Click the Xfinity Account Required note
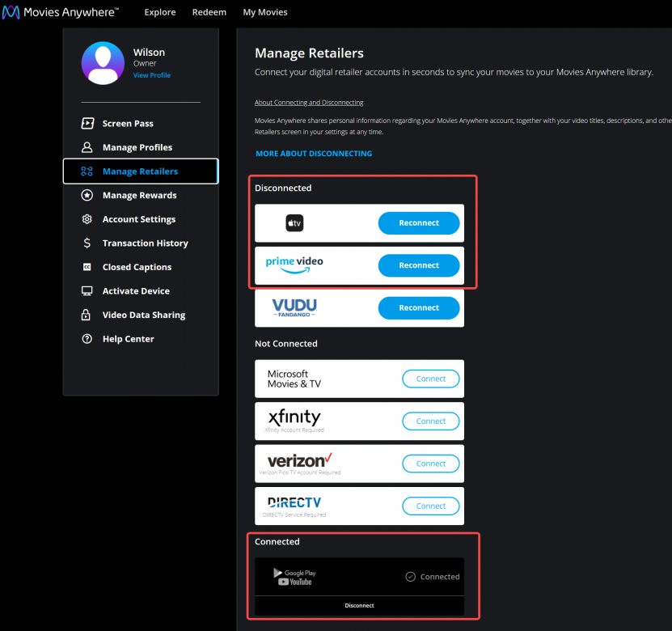672x631 pixels. (294, 430)
